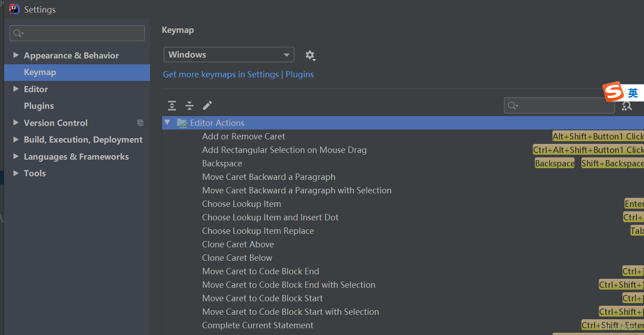
Task: Select Choose Lookup Item and Insert Dot
Action: coord(270,217)
